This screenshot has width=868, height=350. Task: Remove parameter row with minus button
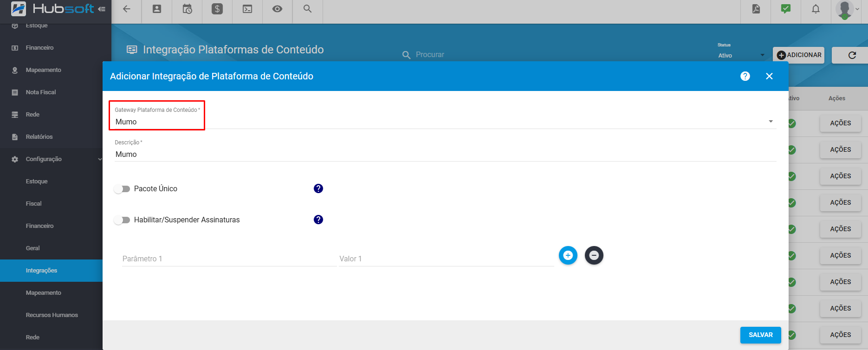coord(594,255)
